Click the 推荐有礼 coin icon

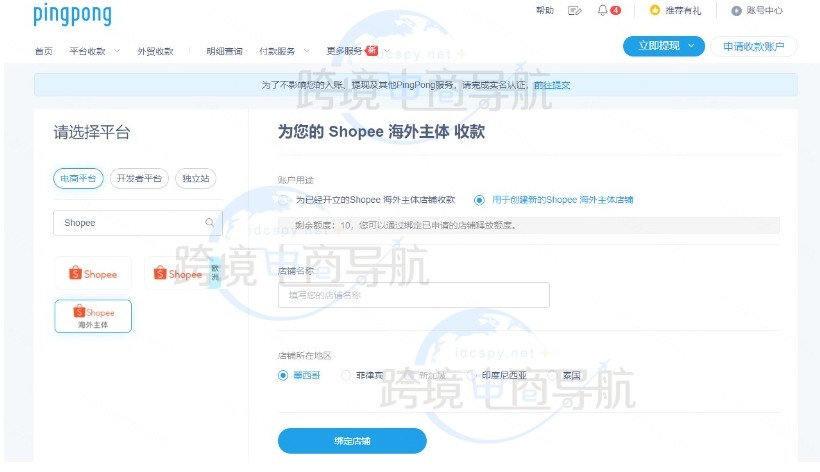pyautogui.click(x=654, y=10)
